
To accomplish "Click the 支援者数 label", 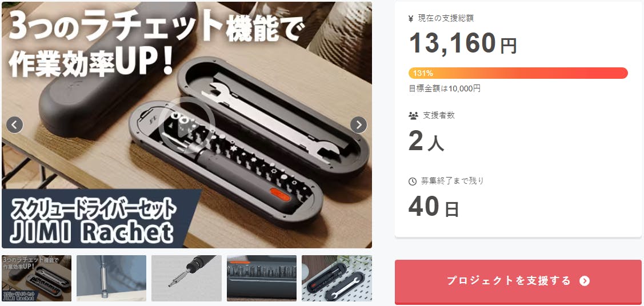I will [x=439, y=116].
